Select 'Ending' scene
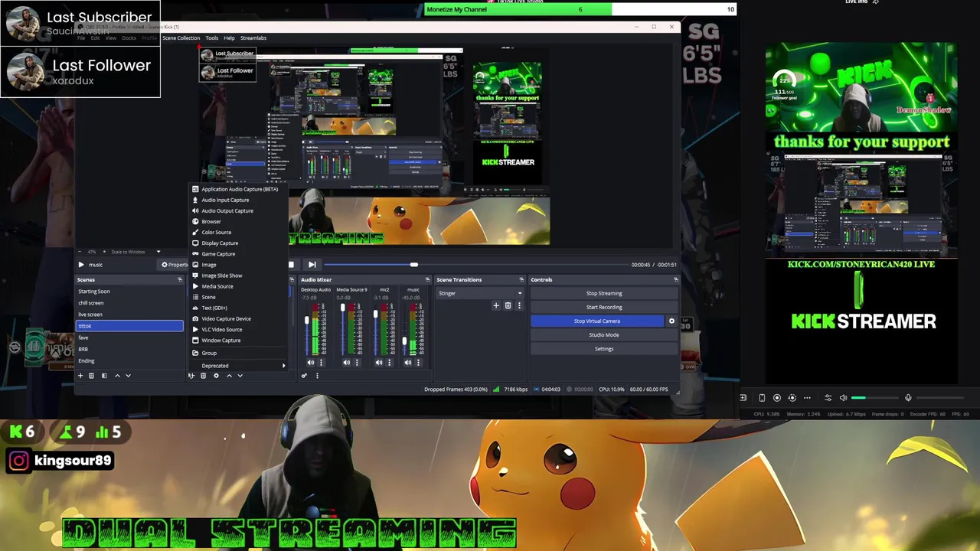Image resolution: width=980 pixels, height=551 pixels. [129, 360]
